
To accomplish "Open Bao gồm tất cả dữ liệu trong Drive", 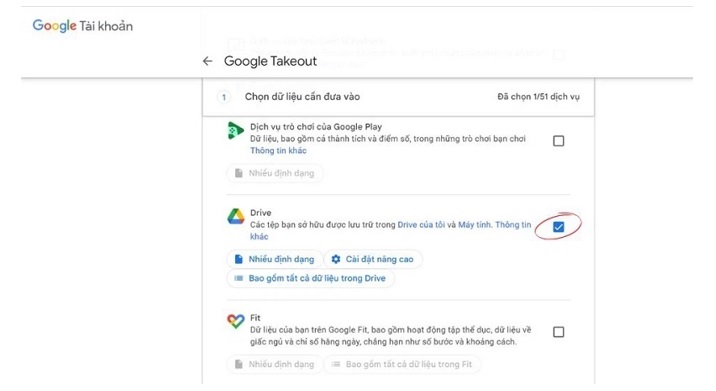I will point(311,278).
